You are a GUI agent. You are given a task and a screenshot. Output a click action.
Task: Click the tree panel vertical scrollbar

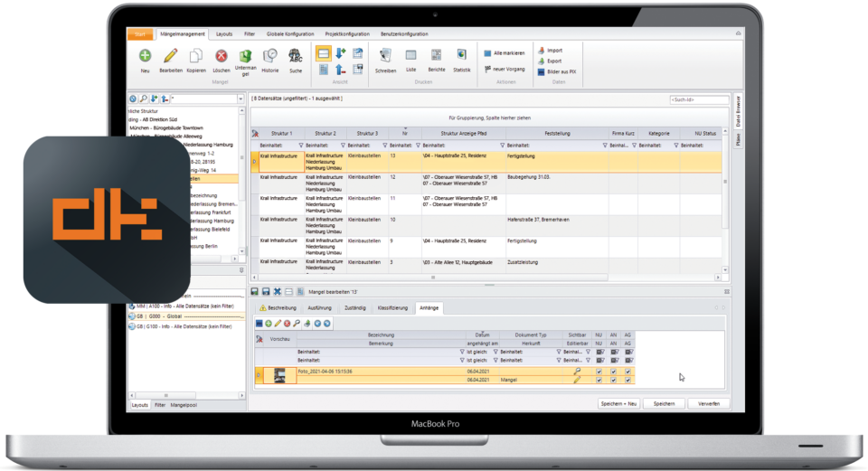[241, 157]
